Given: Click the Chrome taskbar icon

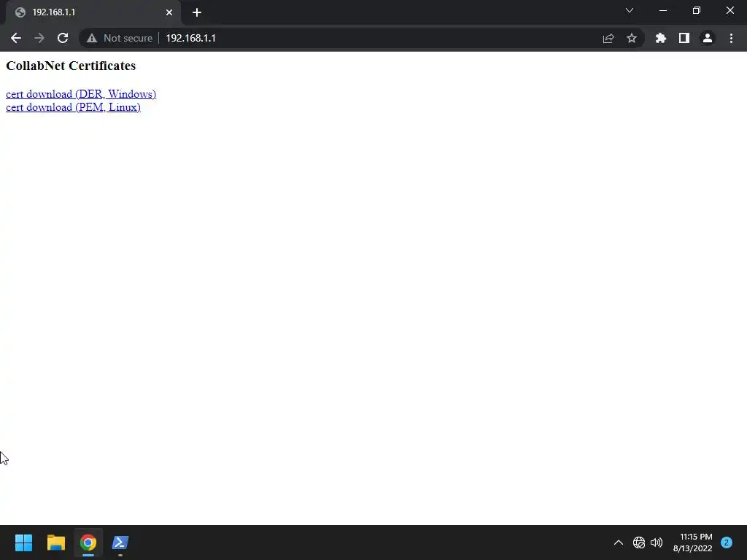Looking at the screenshot, I should click(88, 542).
